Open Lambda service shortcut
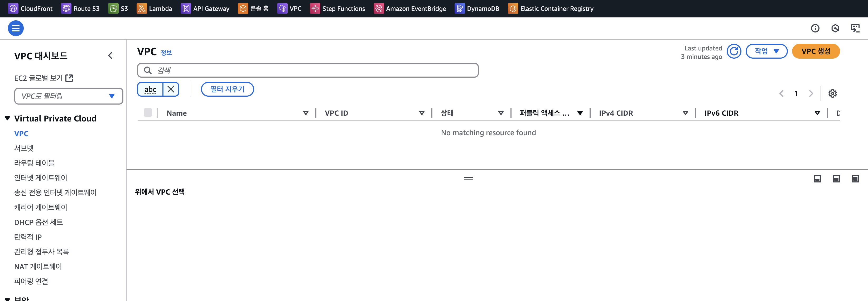This screenshot has width=868, height=301. pyautogui.click(x=154, y=8)
